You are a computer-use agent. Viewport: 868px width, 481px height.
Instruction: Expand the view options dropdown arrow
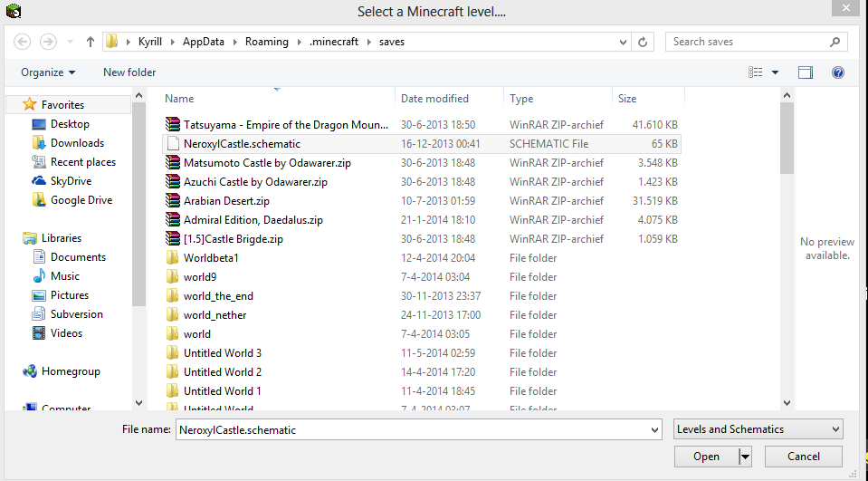pos(775,72)
